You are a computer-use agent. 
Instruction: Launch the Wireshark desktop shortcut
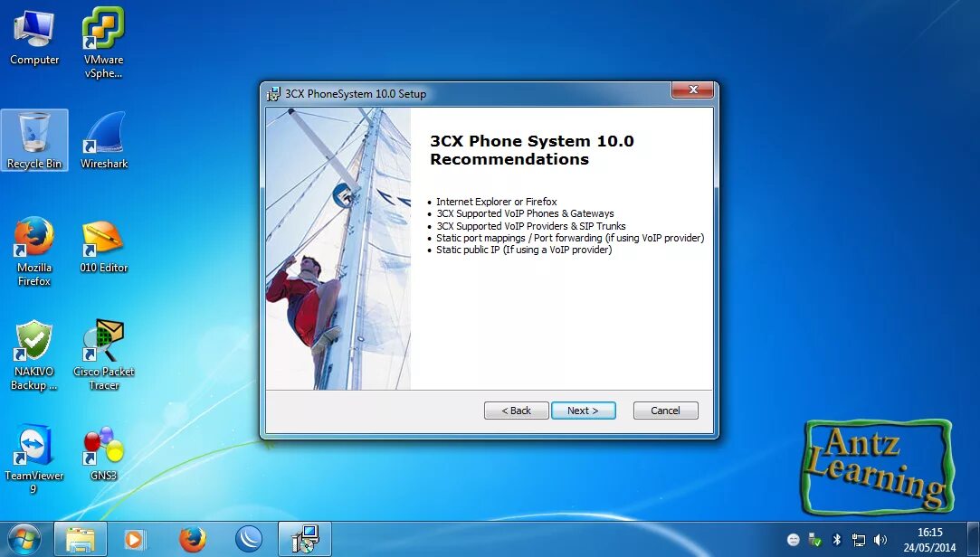(x=104, y=140)
